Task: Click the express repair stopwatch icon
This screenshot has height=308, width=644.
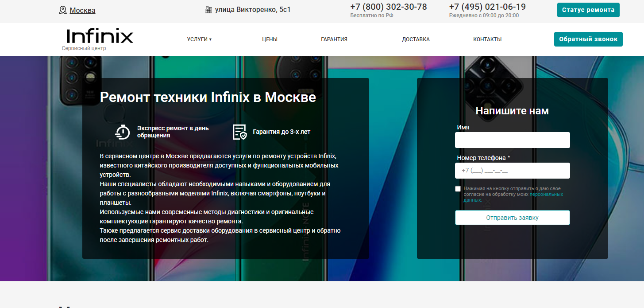Action: 123,132
